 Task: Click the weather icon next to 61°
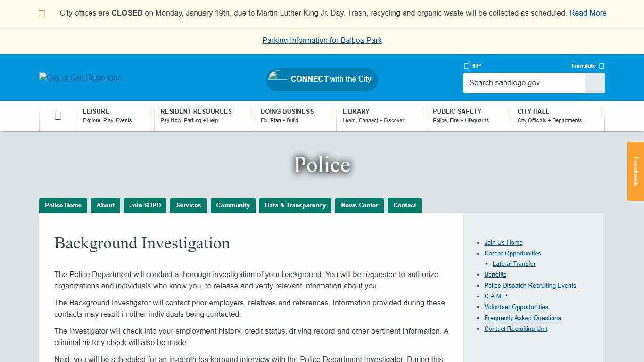(467, 66)
